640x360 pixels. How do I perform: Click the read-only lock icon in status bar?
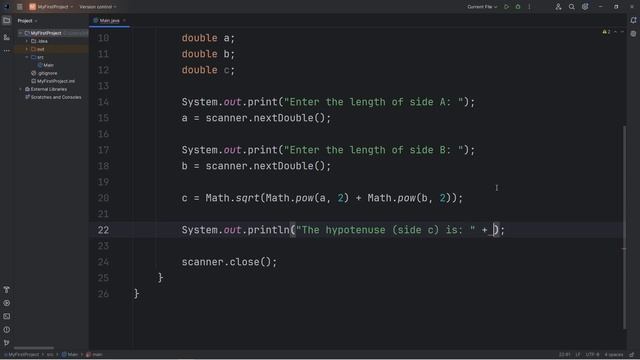click(x=632, y=355)
